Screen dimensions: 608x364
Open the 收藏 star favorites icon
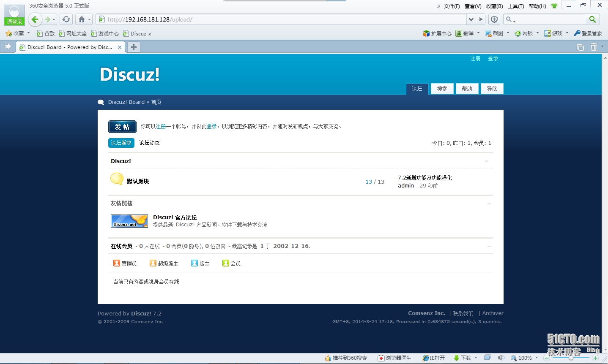tap(8, 33)
